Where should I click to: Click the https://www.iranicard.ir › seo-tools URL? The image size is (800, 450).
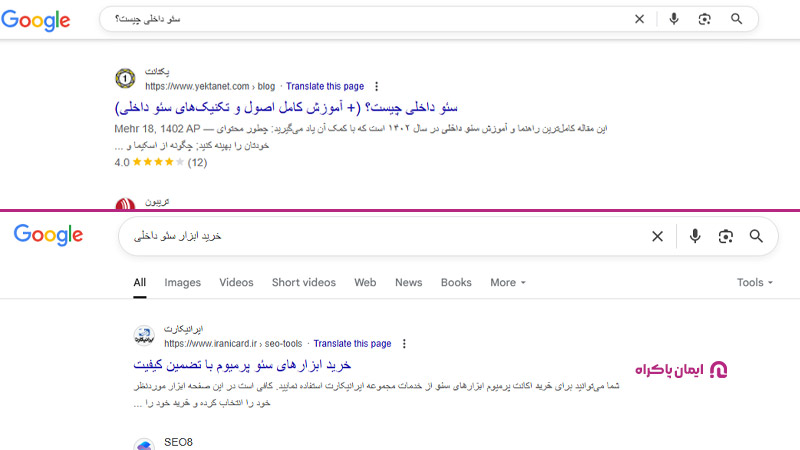coord(233,343)
